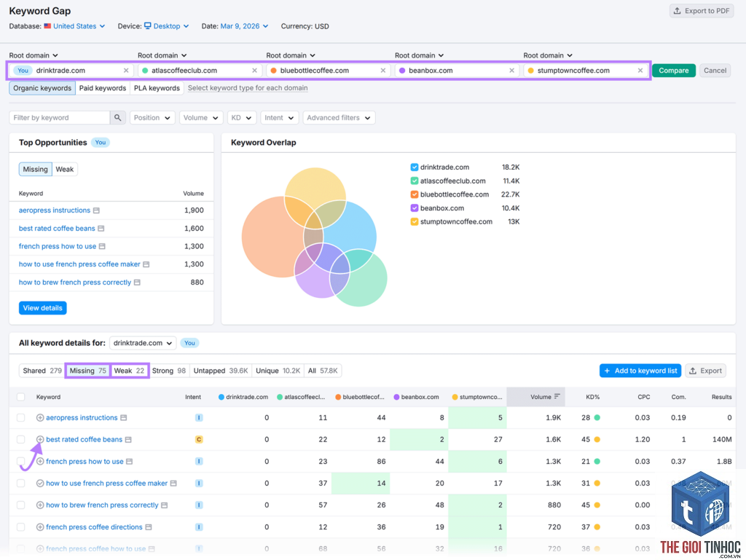Check the how to use french press coffee maker row checkbox

click(x=21, y=484)
